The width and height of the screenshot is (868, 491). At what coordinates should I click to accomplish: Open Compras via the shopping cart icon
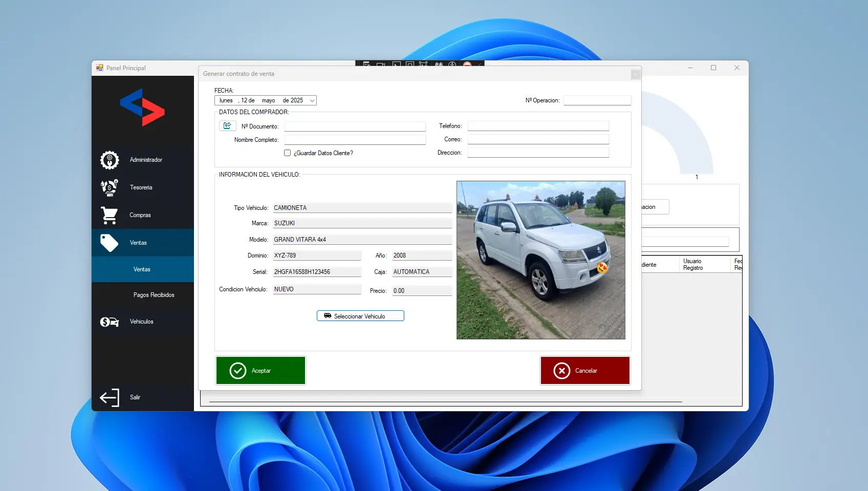point(110,216)
